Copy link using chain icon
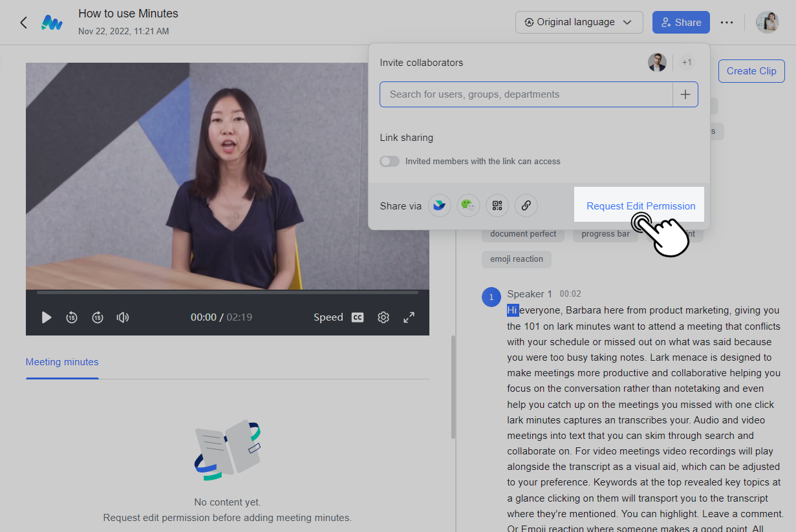796x532 pixels. [x=526, y=206]
